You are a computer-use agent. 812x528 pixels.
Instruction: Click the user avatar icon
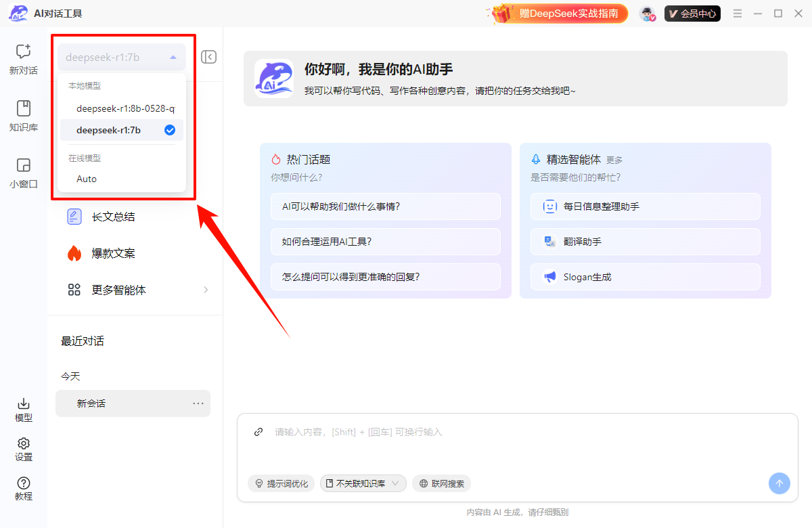point(648,14)
